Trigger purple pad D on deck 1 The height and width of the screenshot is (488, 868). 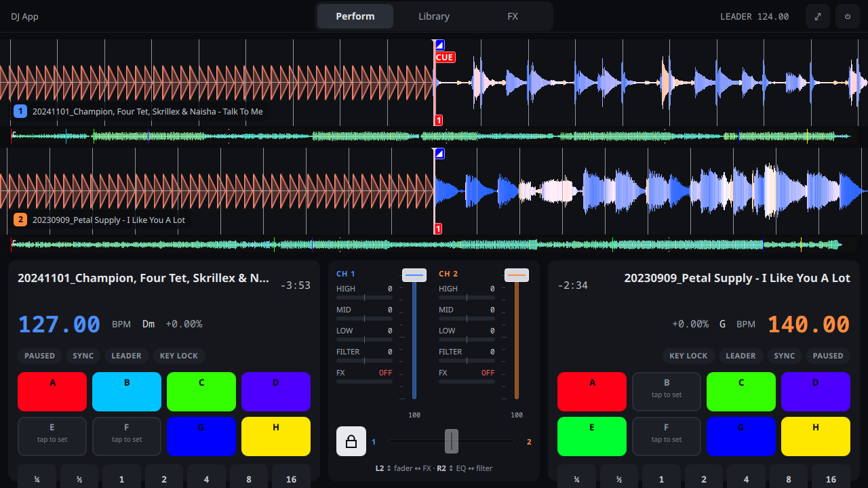coord(276,392)
